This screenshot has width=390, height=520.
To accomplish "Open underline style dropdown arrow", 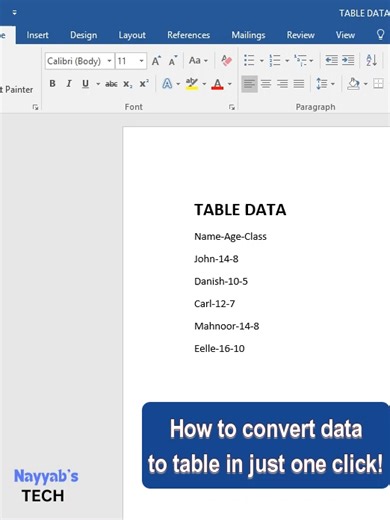I will [98, 84].
